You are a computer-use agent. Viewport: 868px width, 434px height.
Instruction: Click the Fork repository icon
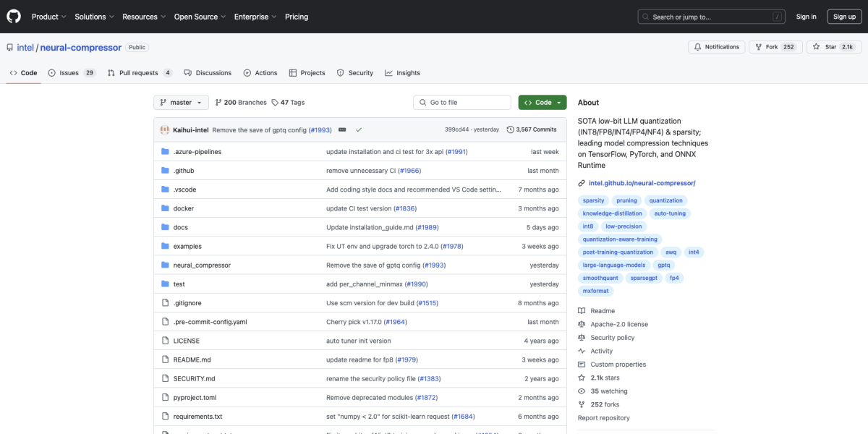click(x=758, y=47)
